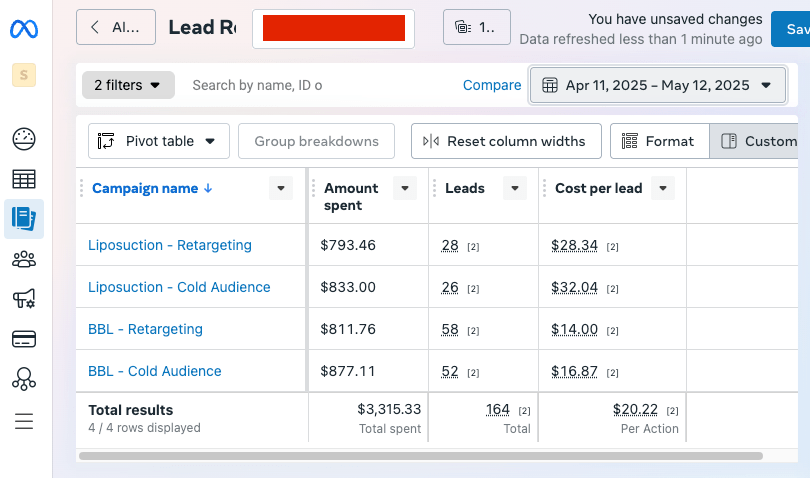The image size is (810, 478).
Task: Click the $32.04 cost per lead value
Action: click(574, 287)
